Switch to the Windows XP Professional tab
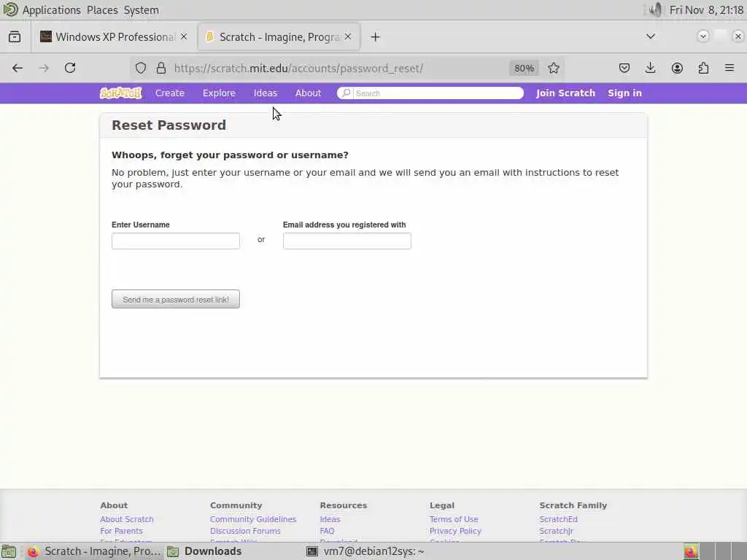The height and width of the screenshot is (560, 747). tap(115, 37)
